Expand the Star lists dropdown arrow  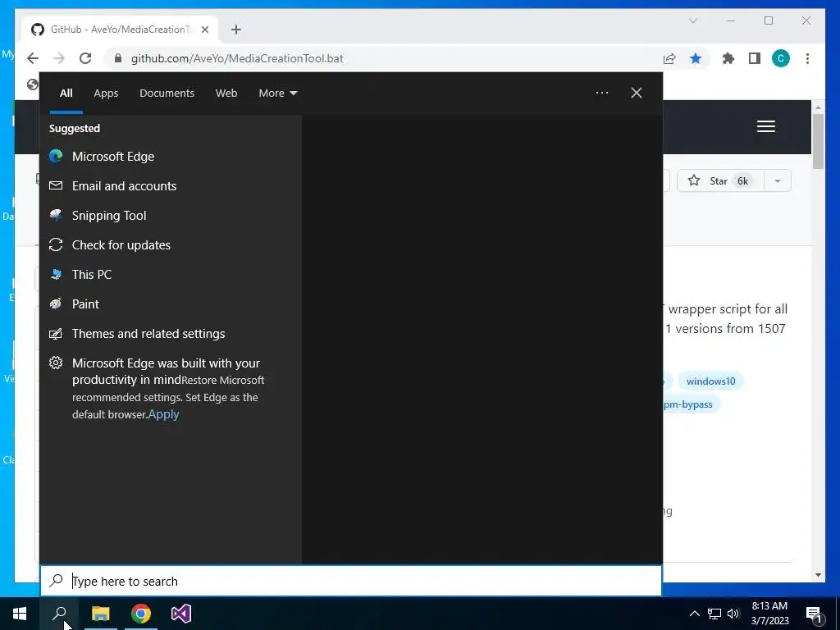click(x=778, y=181)
